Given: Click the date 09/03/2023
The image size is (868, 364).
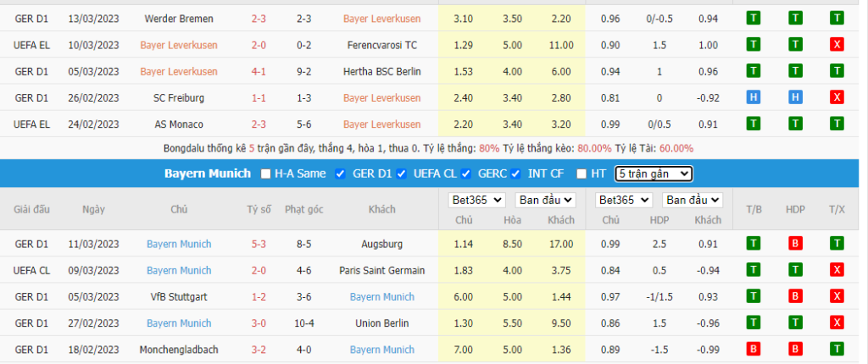Looking at the screenshot, I should 93,271.
